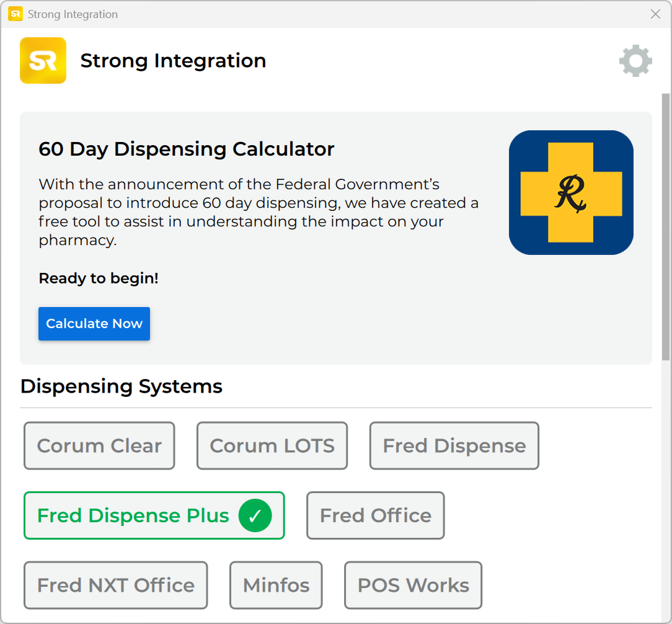Image resolution: width=672 pixels, height=624 pixels.
Task: Toggle the selected Fred Dispense Plus option
Action: click(154, 515)
